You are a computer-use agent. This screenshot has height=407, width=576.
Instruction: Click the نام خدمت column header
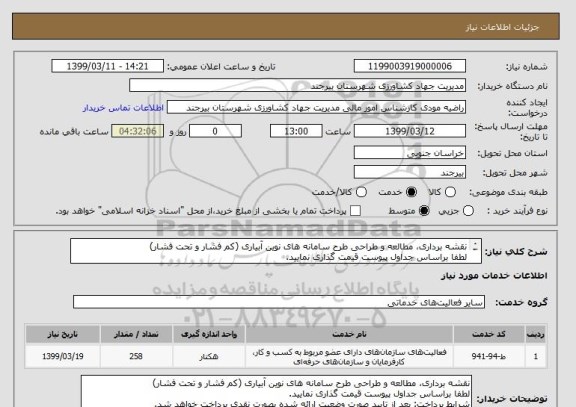[349, 334]
